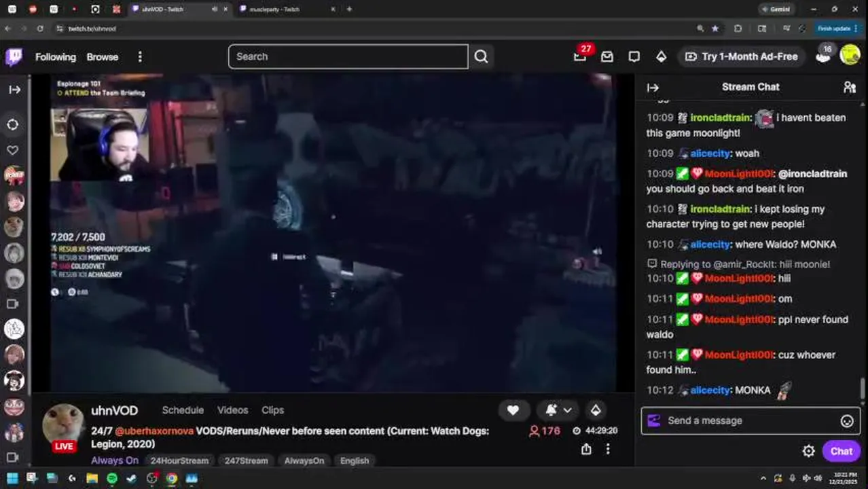Open the Following page

tap(56, 57)
